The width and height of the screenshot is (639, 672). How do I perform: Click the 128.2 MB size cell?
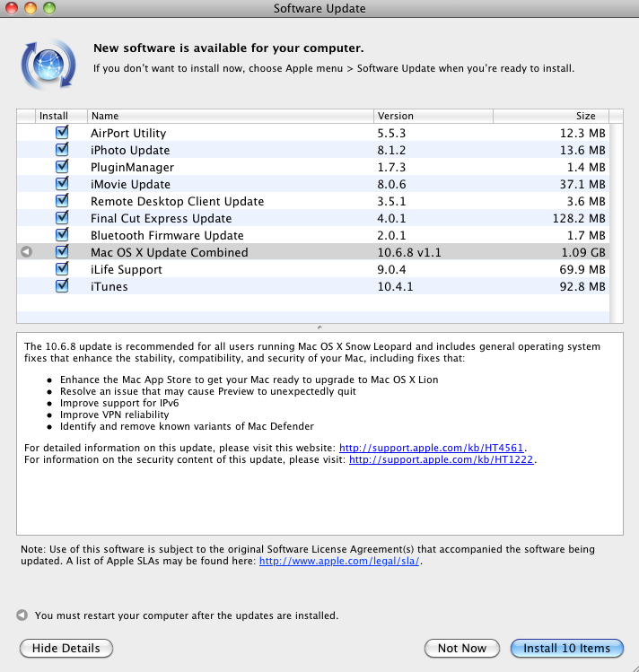click(x=579, y=218)
